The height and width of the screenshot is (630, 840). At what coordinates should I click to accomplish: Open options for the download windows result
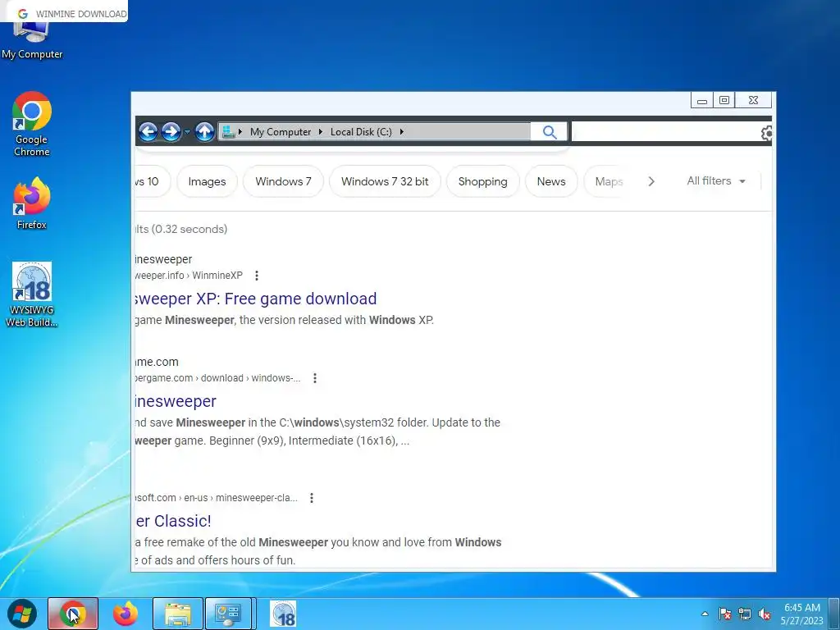pos(315,378)
